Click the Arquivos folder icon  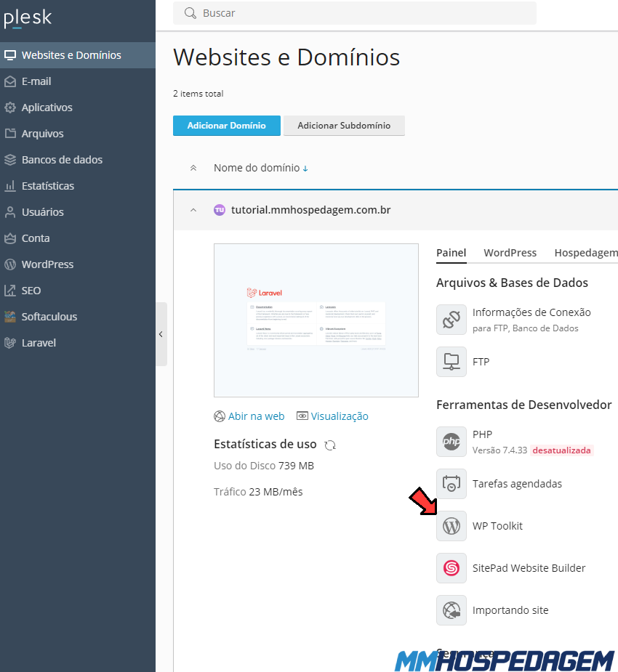click(x=10, y=134)
